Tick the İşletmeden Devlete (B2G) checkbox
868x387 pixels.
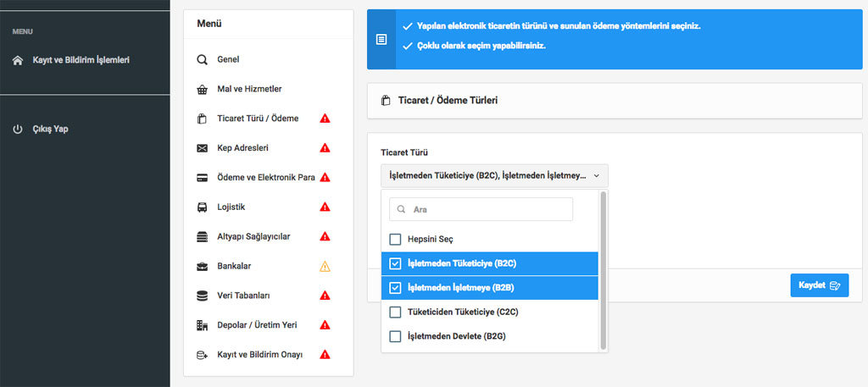pyautogui.click(x=395, y=337)
